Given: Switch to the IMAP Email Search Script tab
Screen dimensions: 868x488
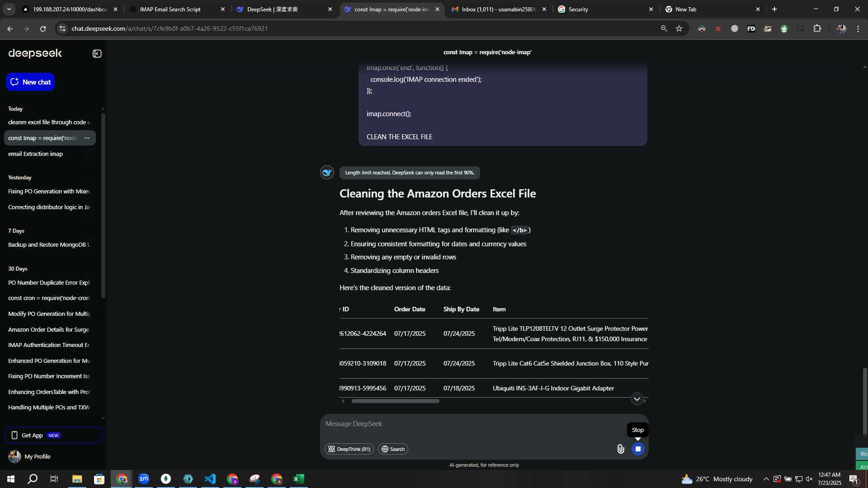Looking at the screenshot, I should tap(177, 9).
